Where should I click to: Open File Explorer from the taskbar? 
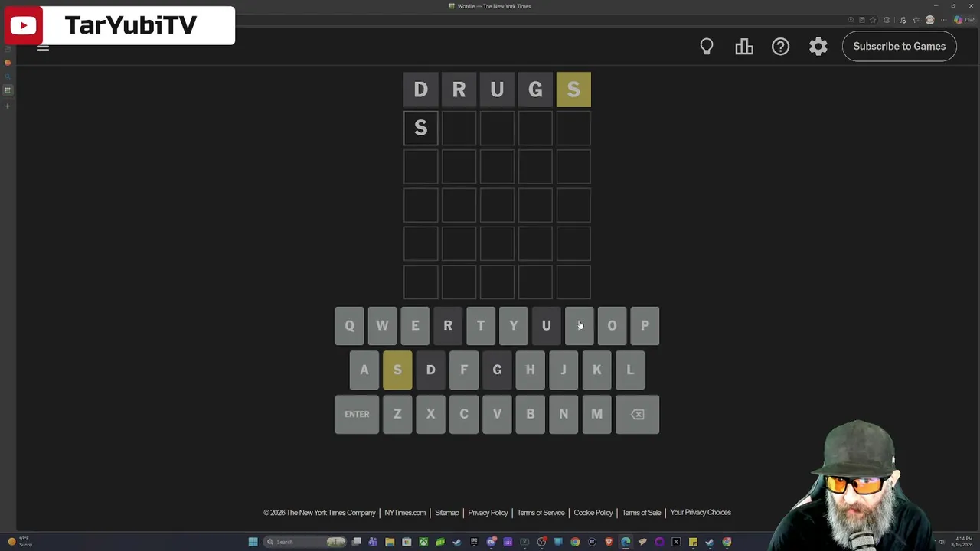[390, 542]
